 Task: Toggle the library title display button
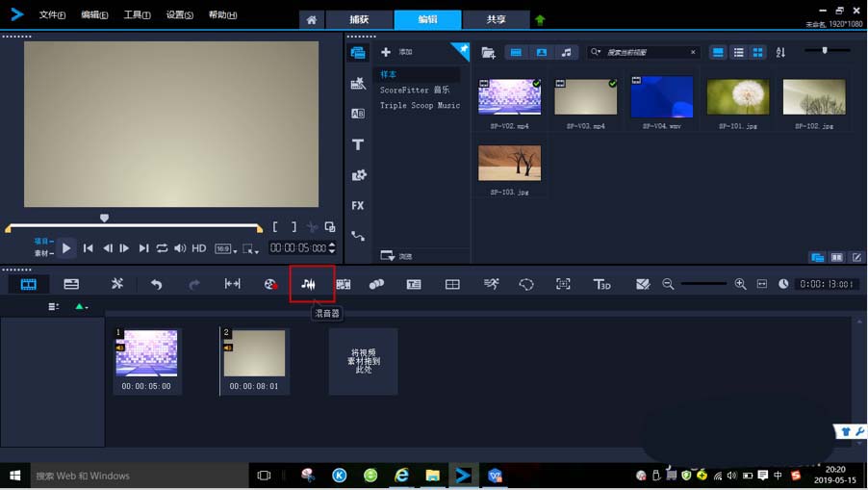pyautogui.click(x=718, y=53)
